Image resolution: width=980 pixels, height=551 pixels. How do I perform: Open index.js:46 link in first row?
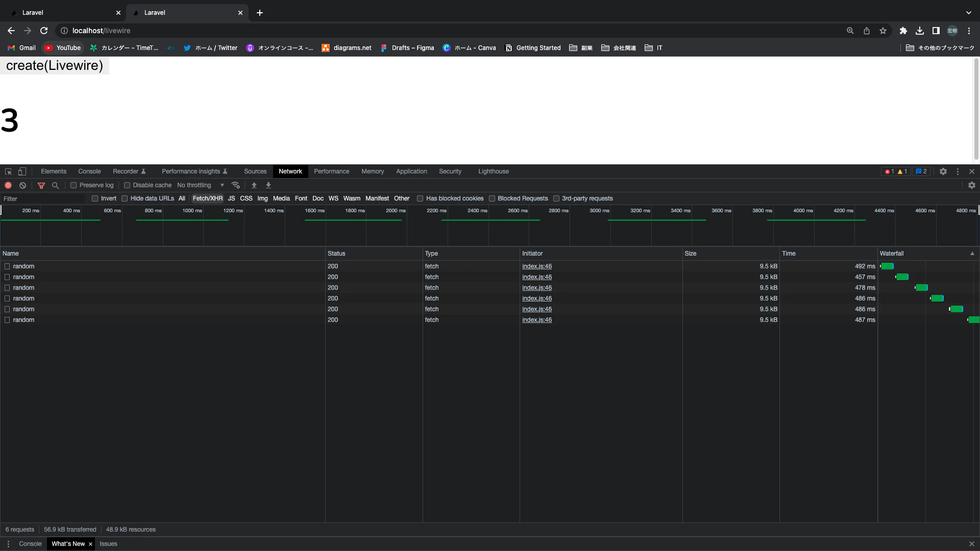537,266
